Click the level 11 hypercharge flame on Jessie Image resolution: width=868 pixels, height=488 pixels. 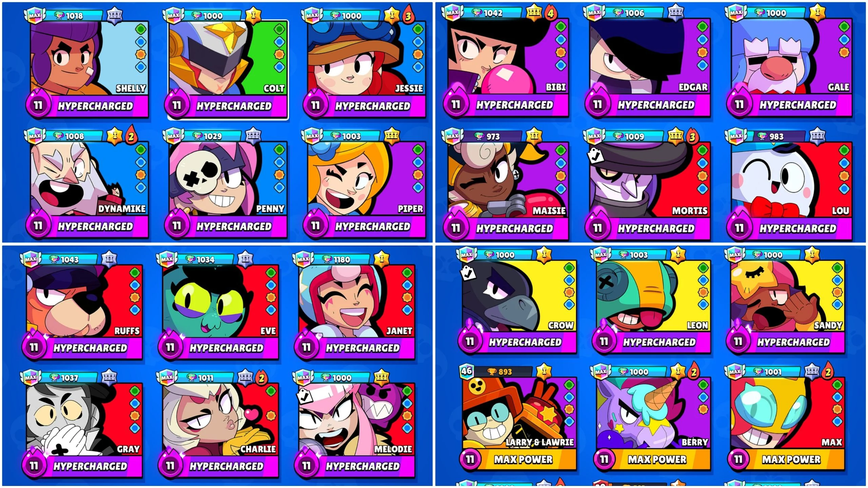315,105
